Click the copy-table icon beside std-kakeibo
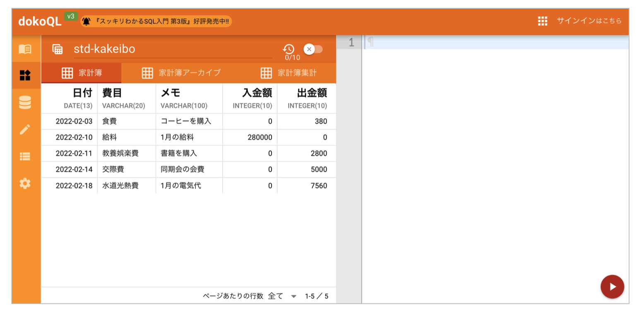644x315 pixels. click(x=57, y=49)
